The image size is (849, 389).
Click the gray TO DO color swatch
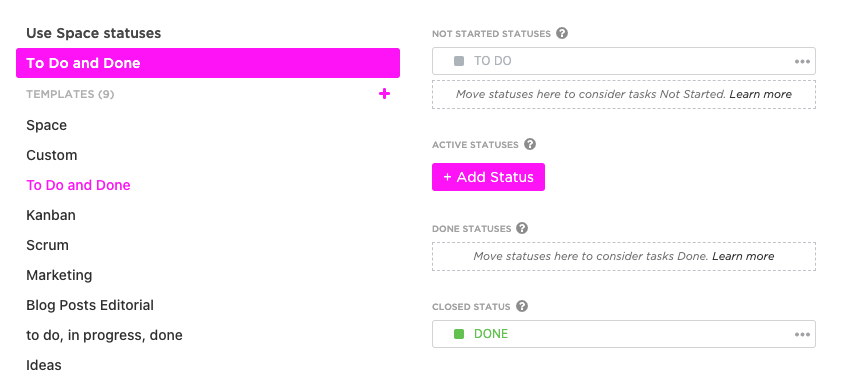pyautogui.click(x=459, y=61)
